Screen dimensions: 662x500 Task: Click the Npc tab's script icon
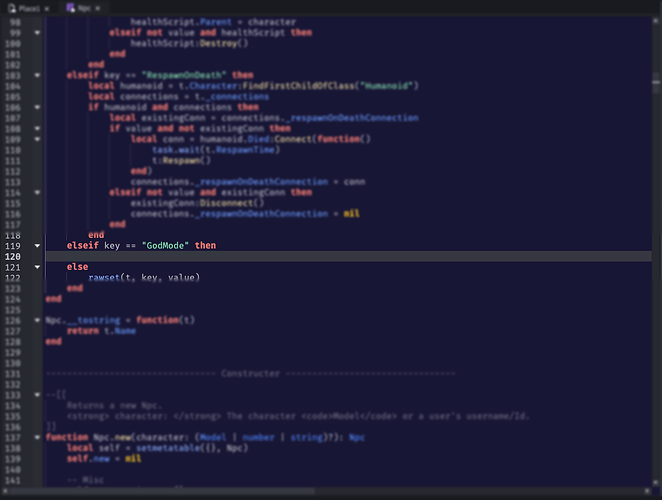pos(71,8)
